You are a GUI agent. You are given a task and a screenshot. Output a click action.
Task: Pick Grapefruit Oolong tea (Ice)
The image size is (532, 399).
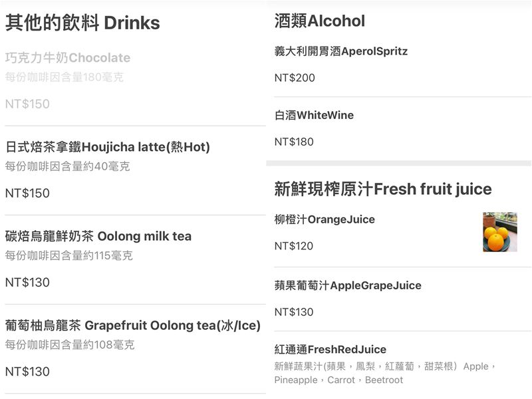pos(132,326)
